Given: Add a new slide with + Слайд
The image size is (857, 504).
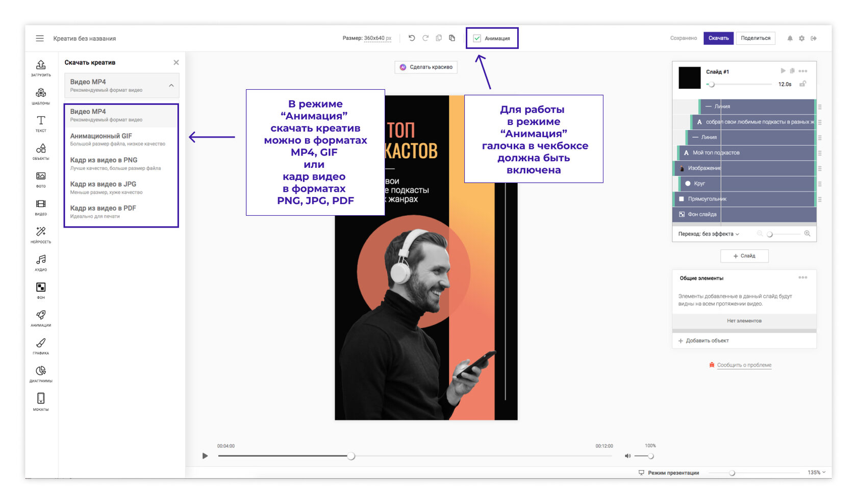Looking at the screenshot, I should (744, 256).
